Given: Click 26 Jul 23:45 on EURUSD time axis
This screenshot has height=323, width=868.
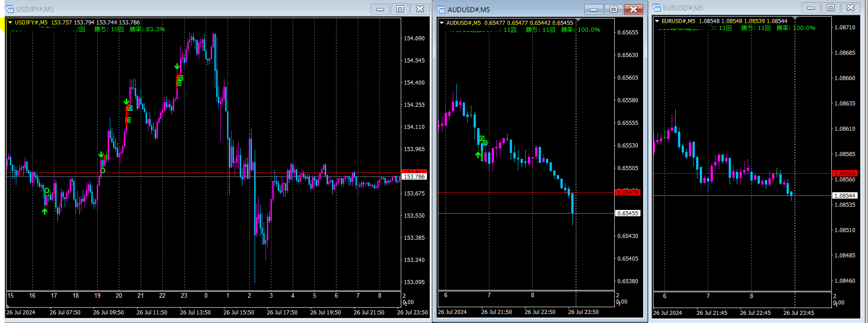Looking at the screenshot, I should coord(799,313).
